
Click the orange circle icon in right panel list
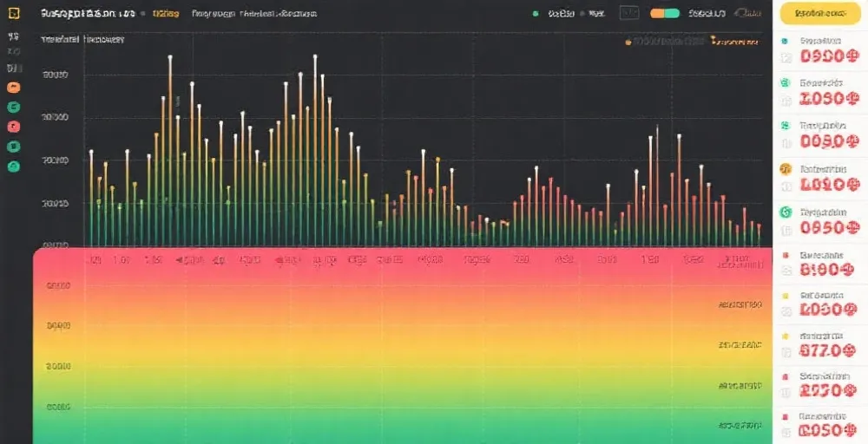click(786, 169)
